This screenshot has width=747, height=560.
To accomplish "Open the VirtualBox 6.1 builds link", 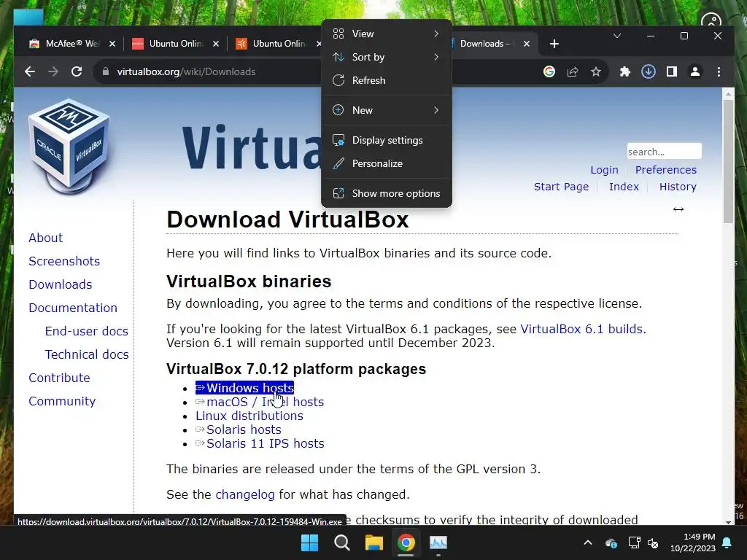I will (581, 329).
